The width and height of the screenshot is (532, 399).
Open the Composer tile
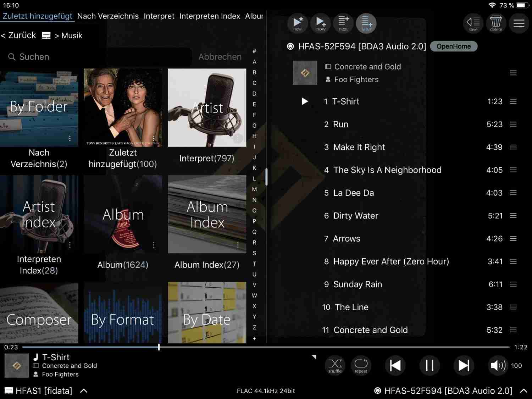(39, 313)
